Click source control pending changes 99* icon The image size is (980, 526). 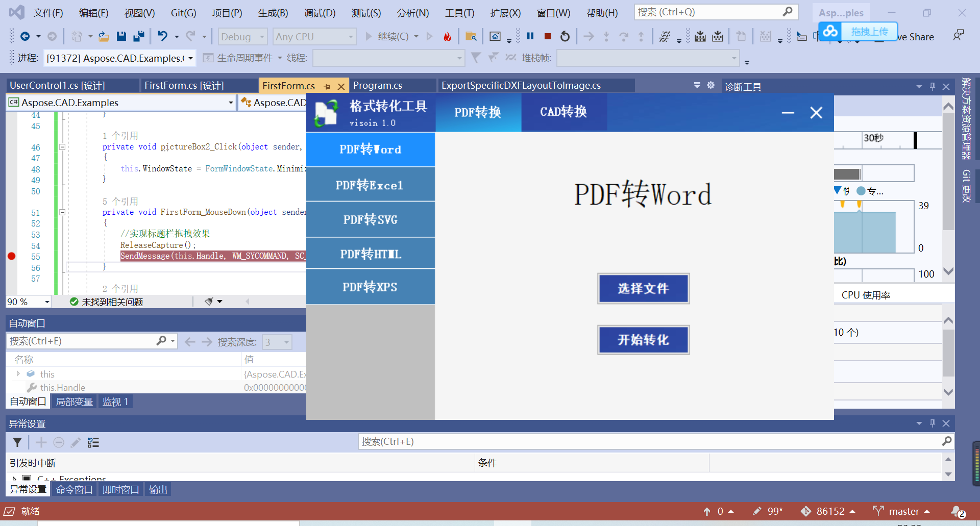coord(768,511)
